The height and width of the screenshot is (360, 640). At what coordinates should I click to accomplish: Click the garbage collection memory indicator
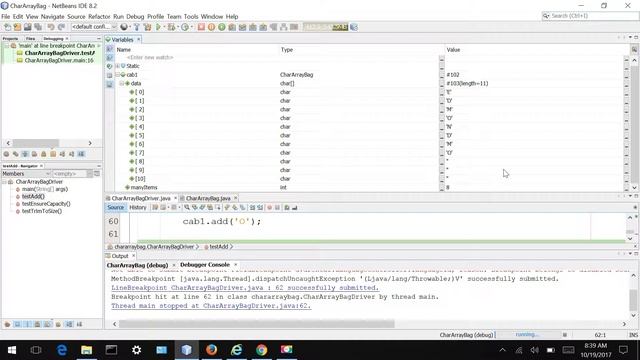point(326,27)
